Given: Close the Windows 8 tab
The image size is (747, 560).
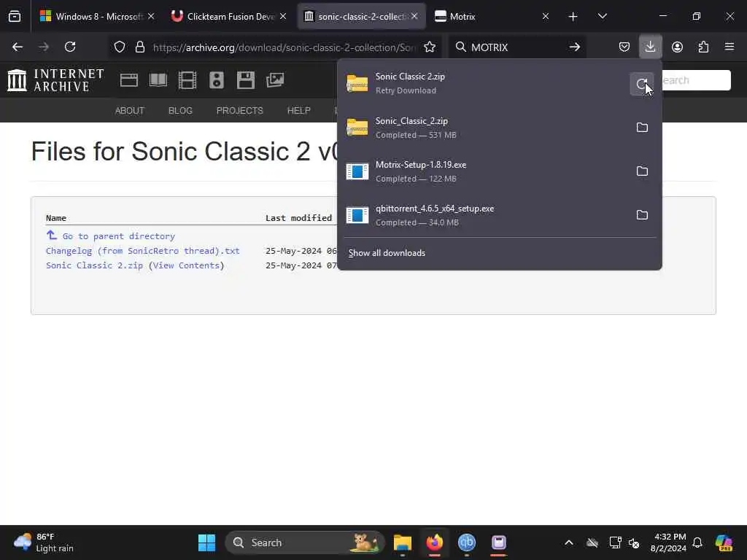Looking at the screenshot, I should pyautogui.click(x=151, y=16).
